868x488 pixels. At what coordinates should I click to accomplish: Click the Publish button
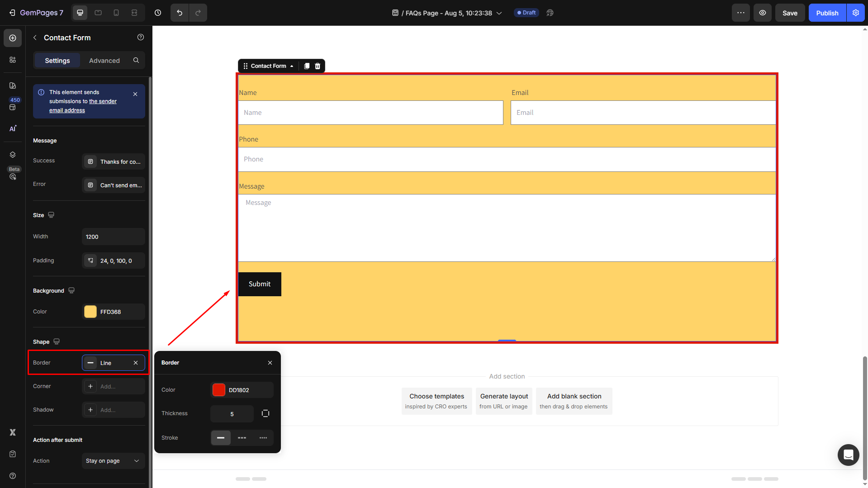click(827, 13)
